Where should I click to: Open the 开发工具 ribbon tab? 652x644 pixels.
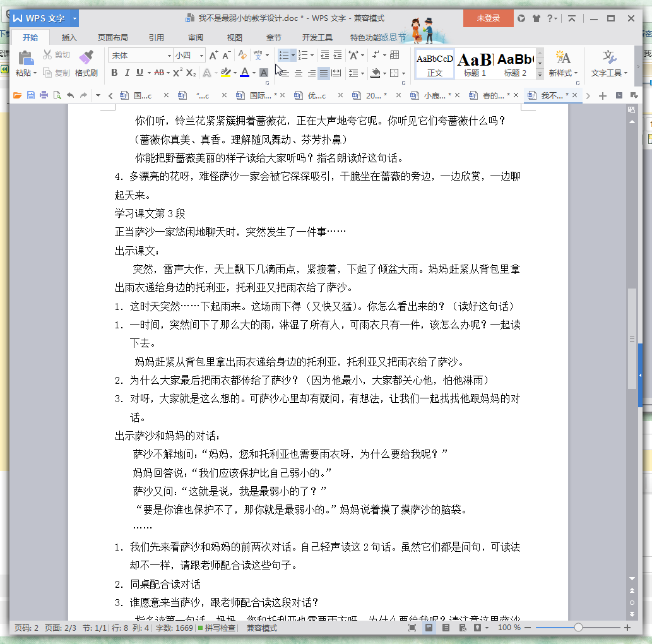point(317,37)
